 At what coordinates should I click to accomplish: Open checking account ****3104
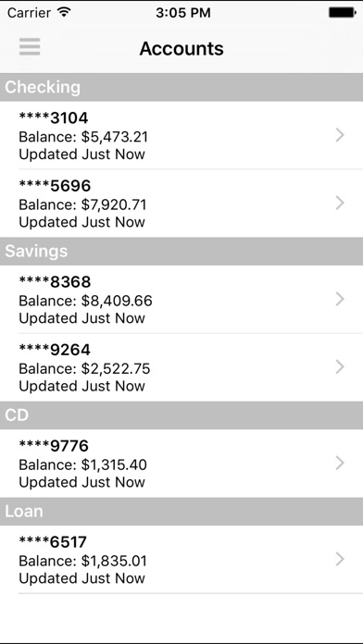tap(181, 135)
